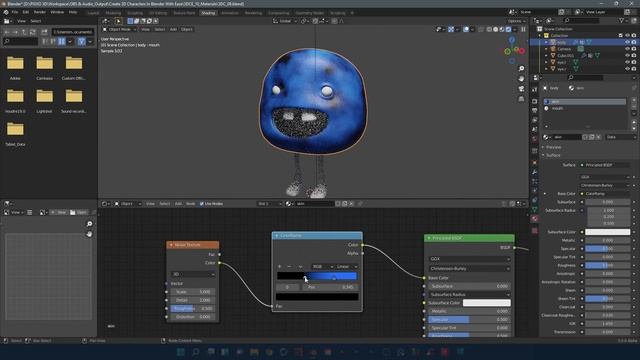Click the blue Z axis on navigation gizmo
Image resolution: width=640 pixels, height=360 pixels.
point(512,40)
